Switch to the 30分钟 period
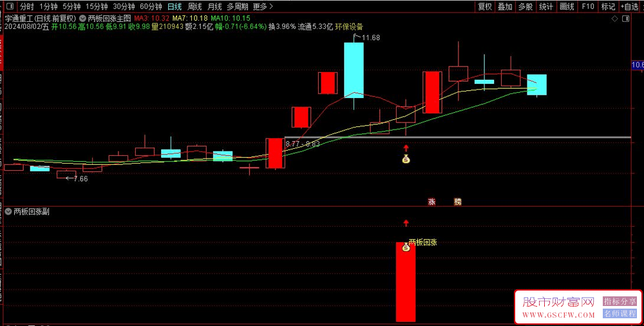 [x=124, y=6]
